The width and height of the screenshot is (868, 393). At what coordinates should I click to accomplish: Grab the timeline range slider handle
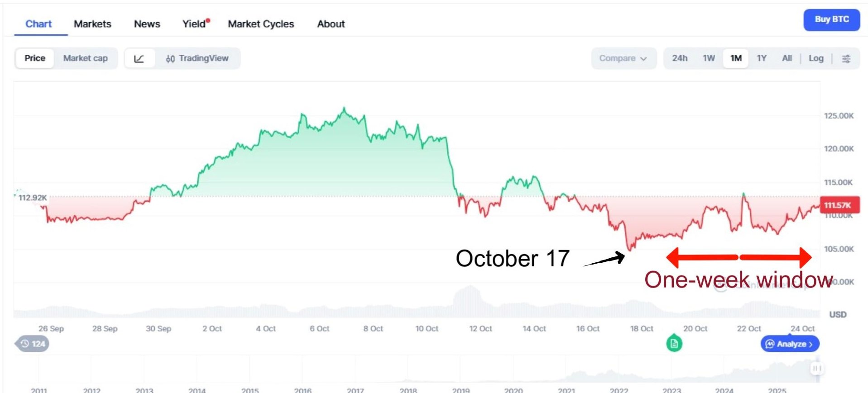[816, 368]
